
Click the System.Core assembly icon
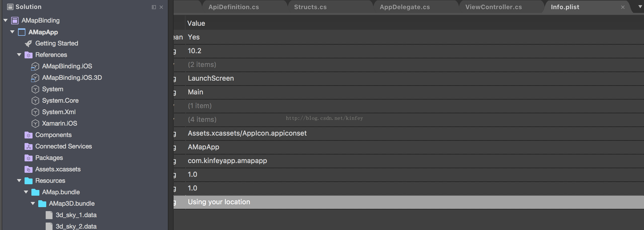click(35, 101)
